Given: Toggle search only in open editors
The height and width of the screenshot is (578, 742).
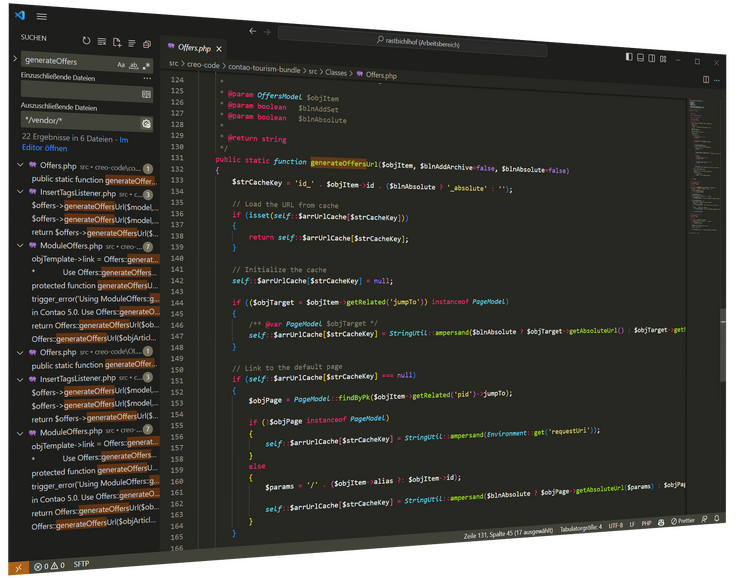Looking at the screenshot, I should click(146, 95).
